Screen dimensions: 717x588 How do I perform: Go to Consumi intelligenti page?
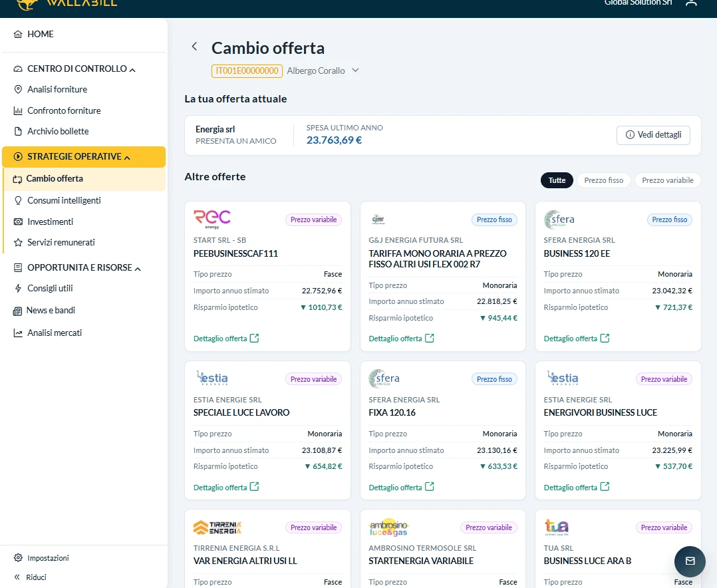pos(64,201)
